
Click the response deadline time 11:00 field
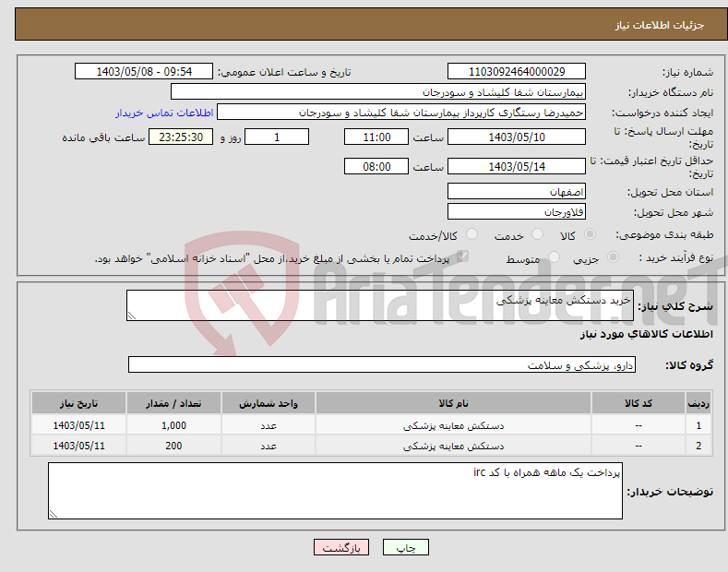click(376, 137)
